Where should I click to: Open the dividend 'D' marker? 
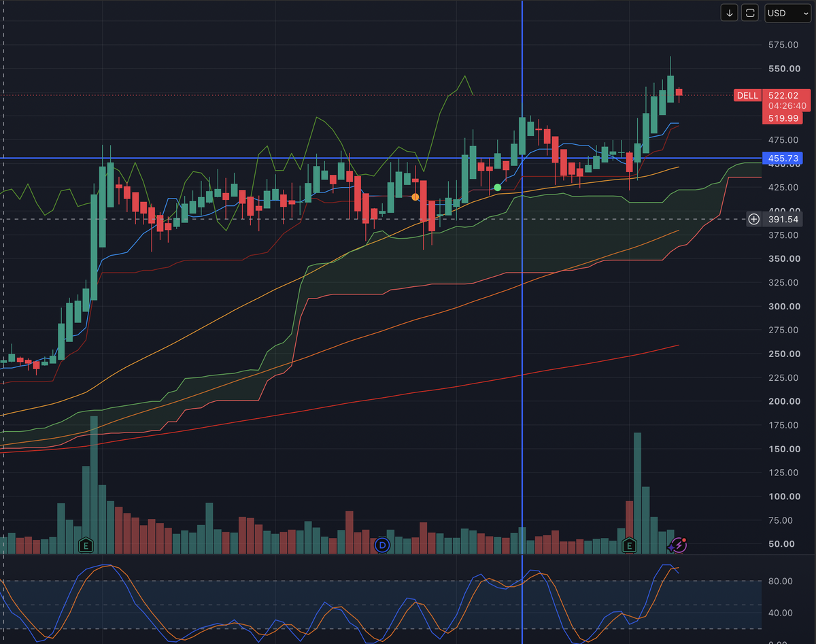coord(382,545)
